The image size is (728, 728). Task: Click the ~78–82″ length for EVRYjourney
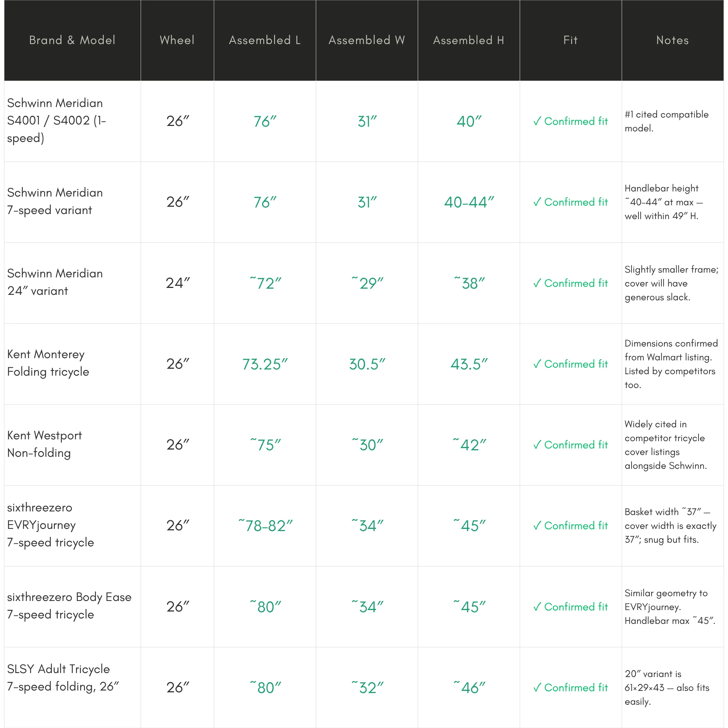(x=265, y=526)
